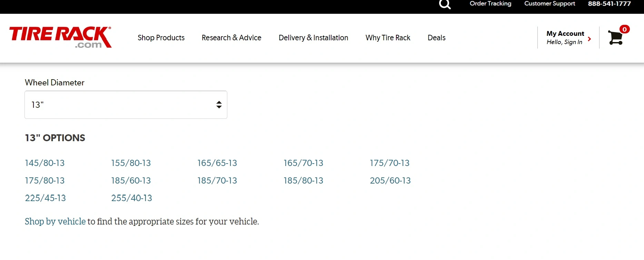The image size is (644, 260).
Task: Click the red My Account arrow
Action: [589, 39]
